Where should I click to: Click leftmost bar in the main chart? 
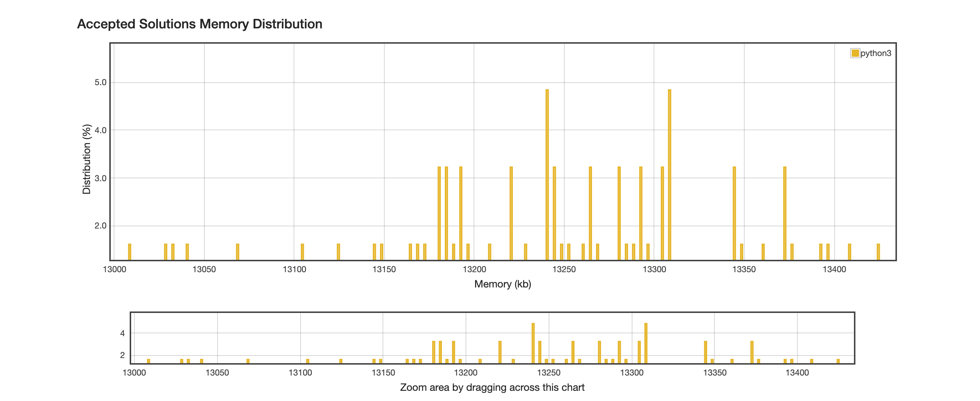tap(129, 251)
